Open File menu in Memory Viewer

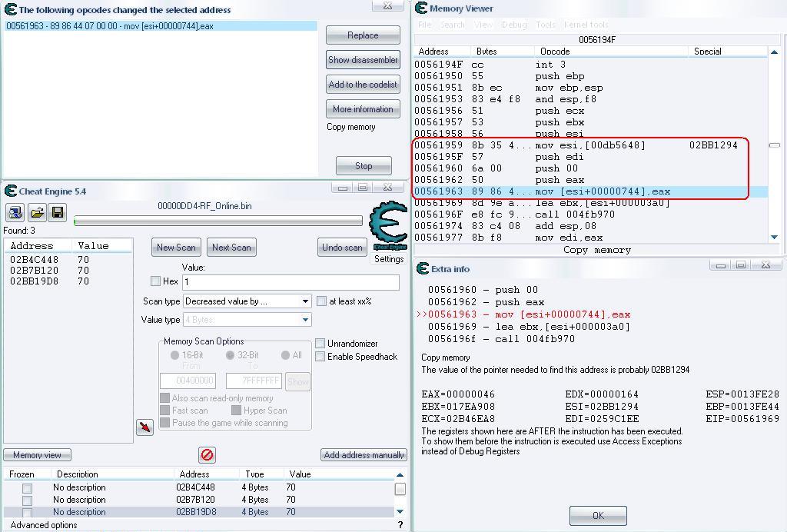(424, 25)
